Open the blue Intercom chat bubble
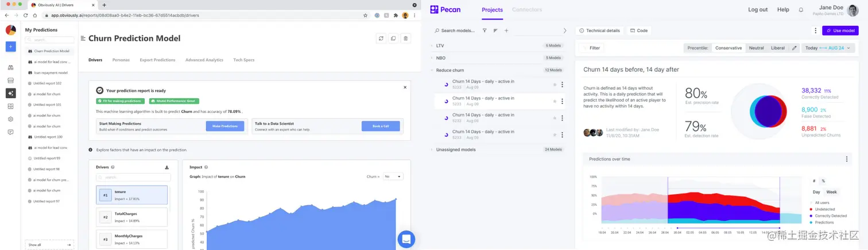The image size is (868, 250). tap(406, 239)
